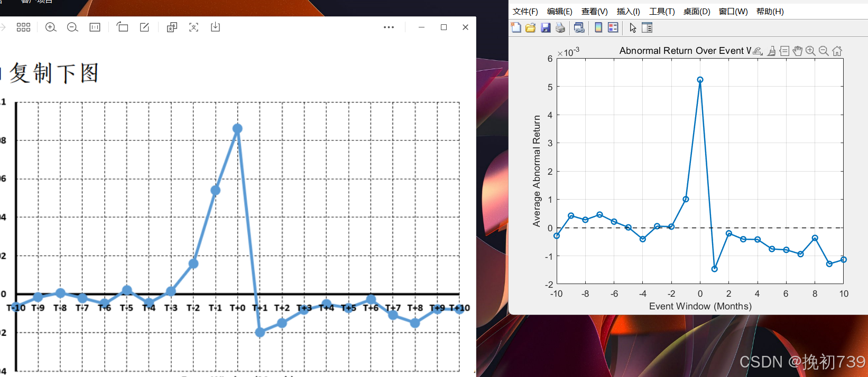Maximize the image viewer window
The width and height of the screenshot is (868, 377).
[444, 27]
